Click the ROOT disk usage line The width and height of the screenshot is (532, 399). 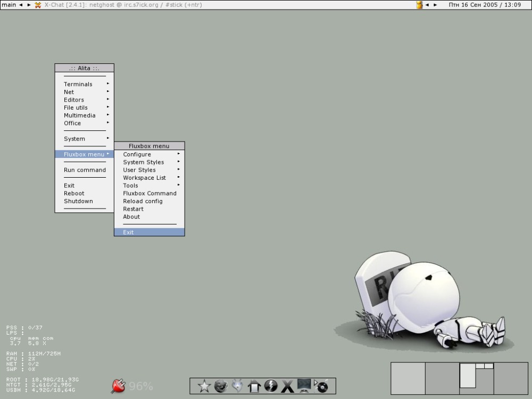[x=43, y=379]
